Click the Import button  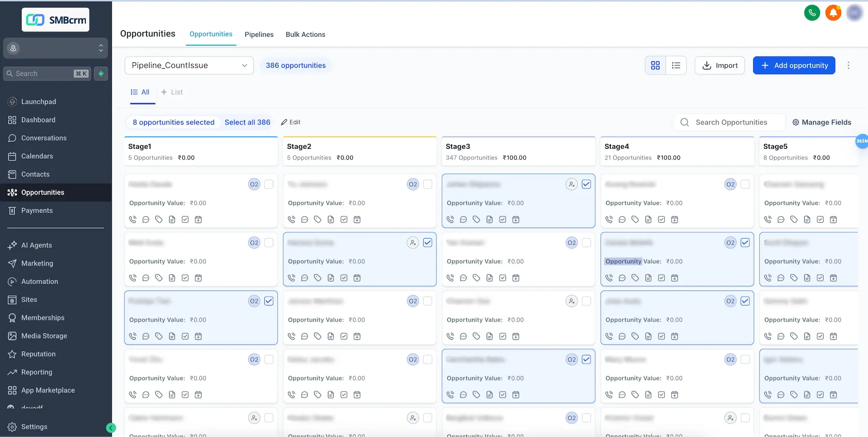tap(720, 65)
